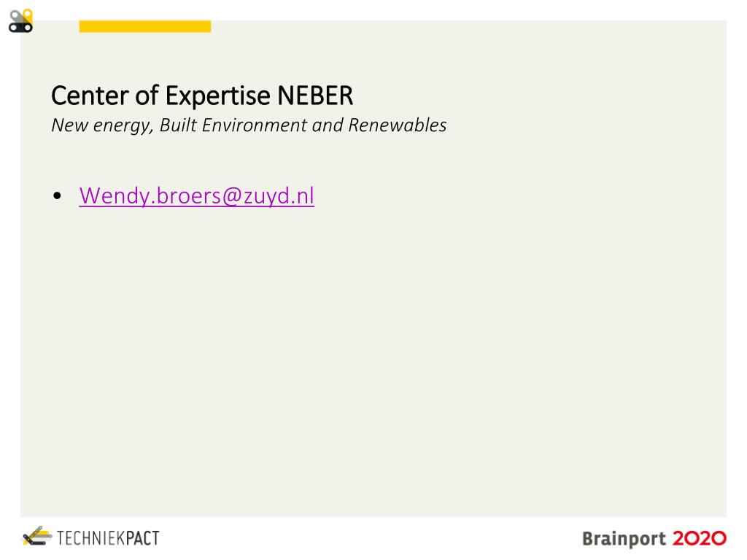Click the zuyd.nl part of the email
This screenshot has width=747, height=560.
click(x=279, y=195)
